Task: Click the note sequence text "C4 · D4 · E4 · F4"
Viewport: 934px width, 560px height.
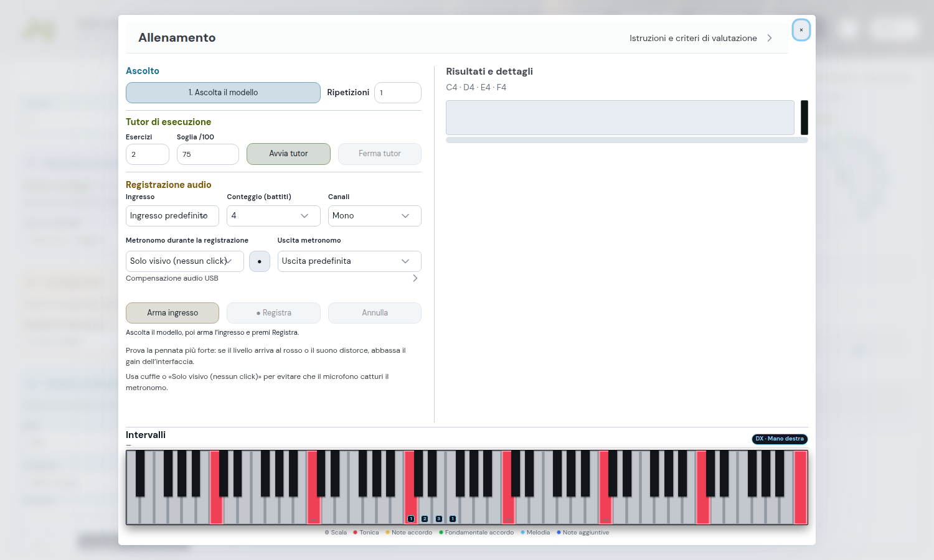Action: (x=476, y=88)
